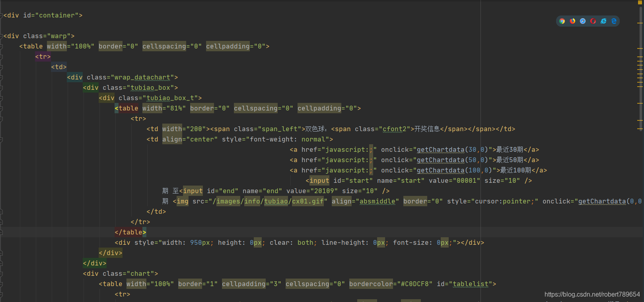Click the 最近50期 link text
644x302 pixels.
point(510,160)
